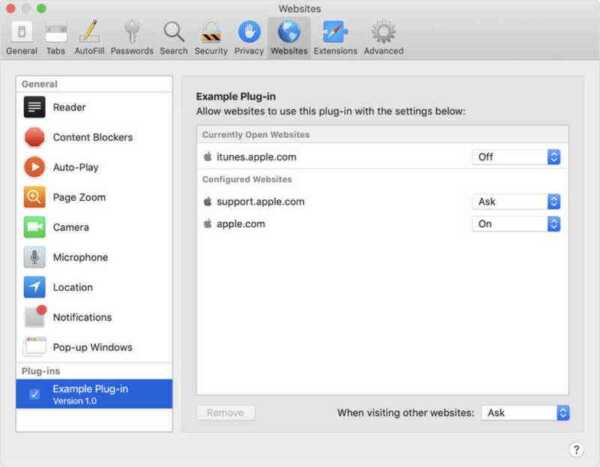Image resolution: width=600 pixels, height=467 pixels.
Task: Select Microphone permissions in sidebar
Action: 80,257
